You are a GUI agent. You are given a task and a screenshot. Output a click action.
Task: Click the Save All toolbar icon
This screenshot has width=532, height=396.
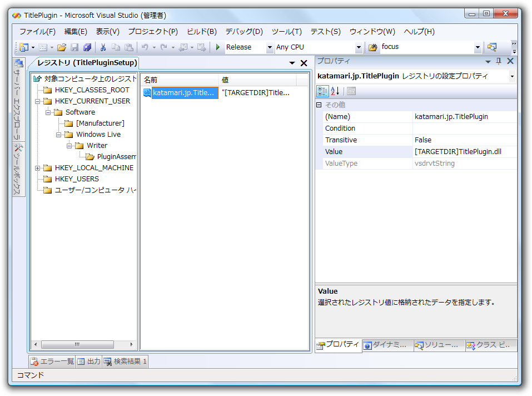(87, 47)
